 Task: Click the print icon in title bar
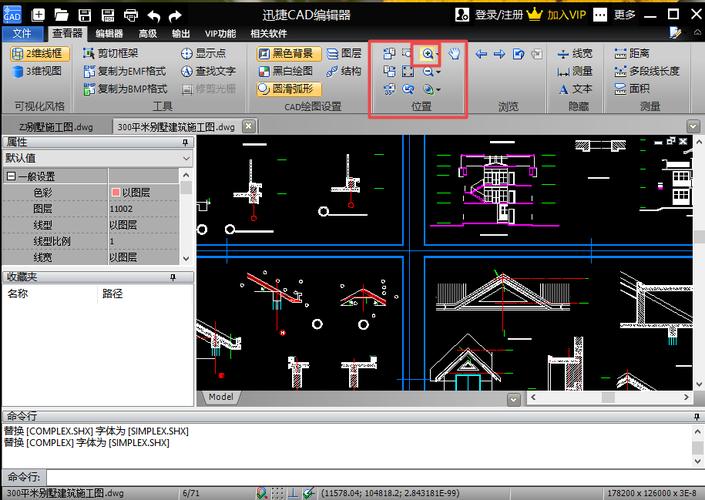click(x=131, y=15)
